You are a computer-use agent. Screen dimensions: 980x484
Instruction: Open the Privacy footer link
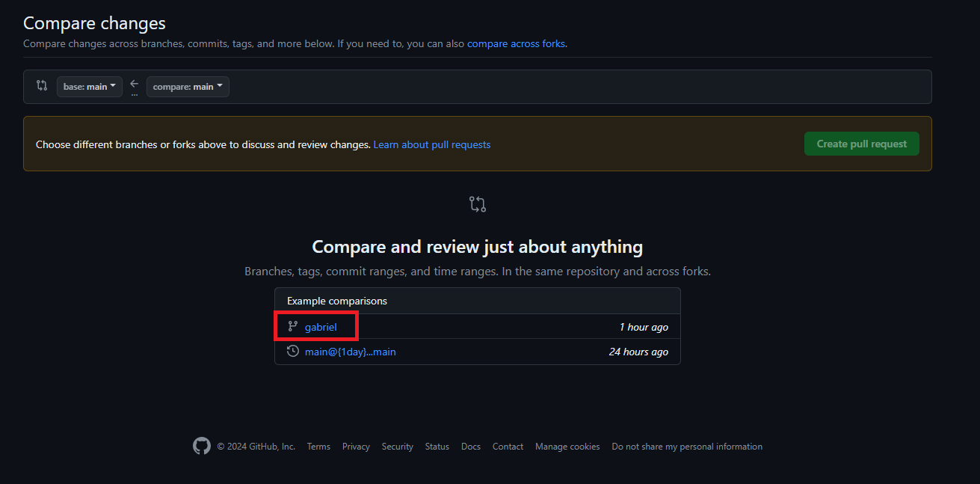point(356,447)
